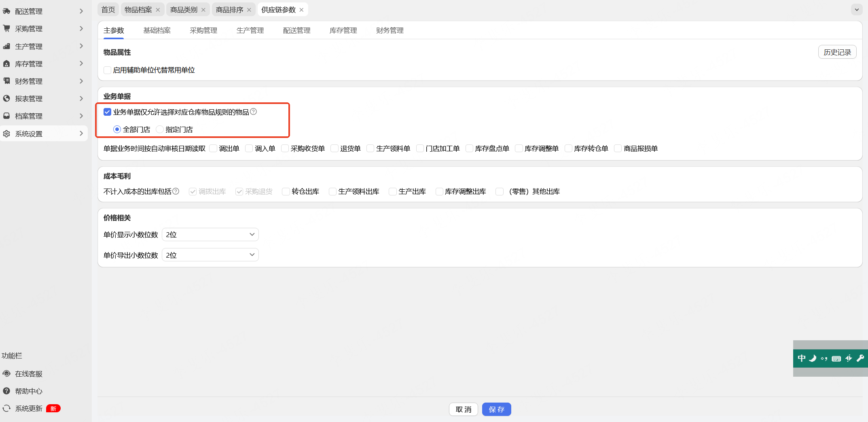Open the 历史记录 button

(x=837, y=52)
